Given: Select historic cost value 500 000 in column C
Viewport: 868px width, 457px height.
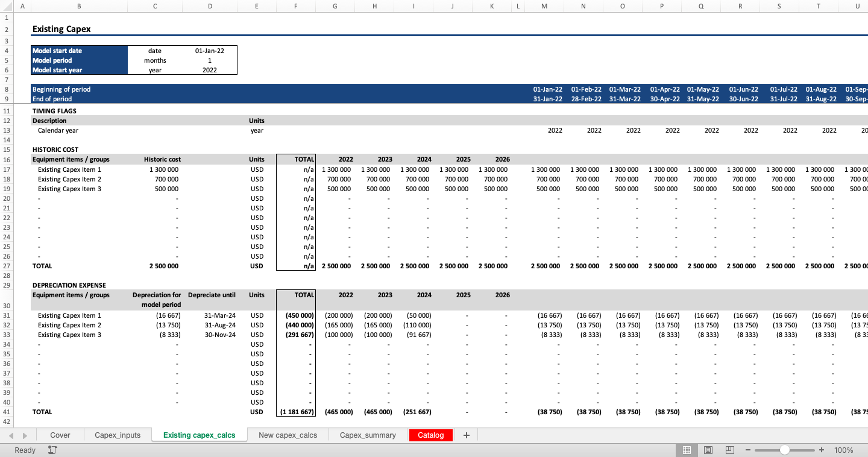Looking at the screenshot, I should (x=155, y=189).
